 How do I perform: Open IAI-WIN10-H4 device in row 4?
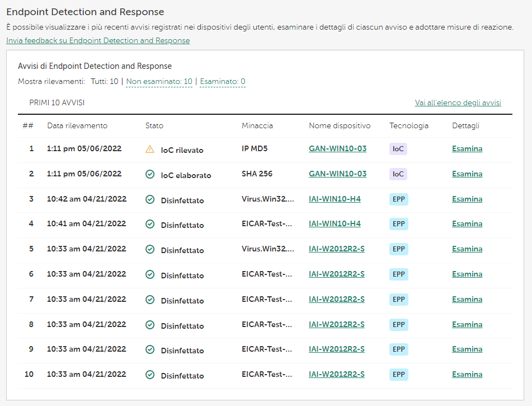335,224
